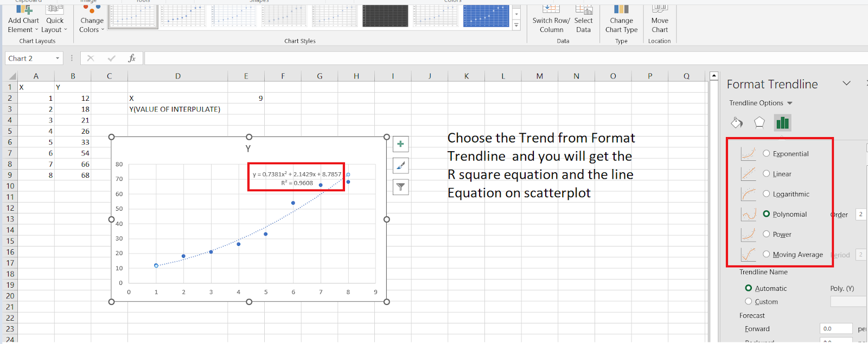
Task: Click the Logarithmic trendline curve icon
Action: tap(748, 193)
